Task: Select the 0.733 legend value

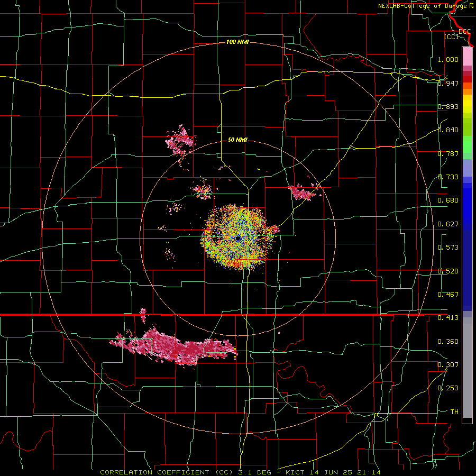Action: [x=448, y=177]
